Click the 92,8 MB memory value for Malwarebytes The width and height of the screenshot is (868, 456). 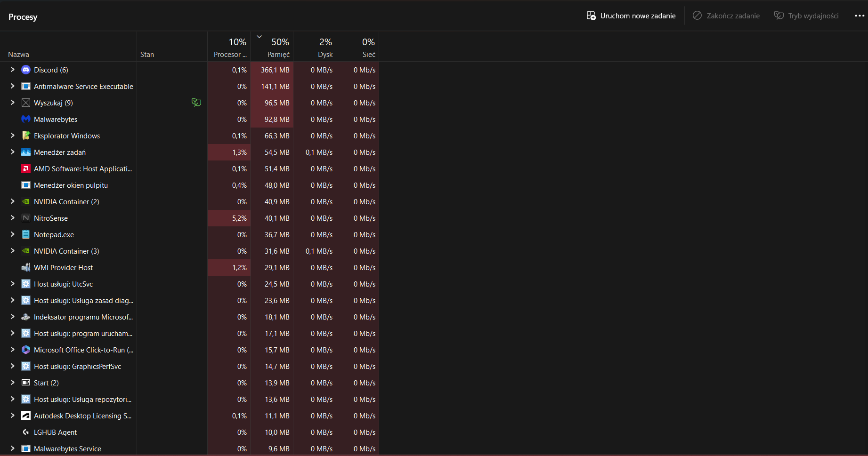277,120
